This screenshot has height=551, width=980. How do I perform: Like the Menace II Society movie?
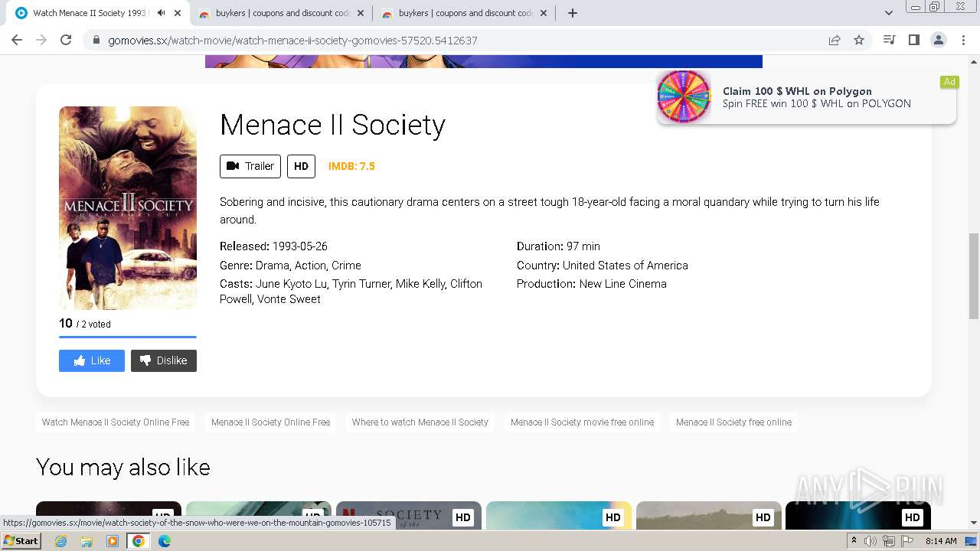point(92,360)
